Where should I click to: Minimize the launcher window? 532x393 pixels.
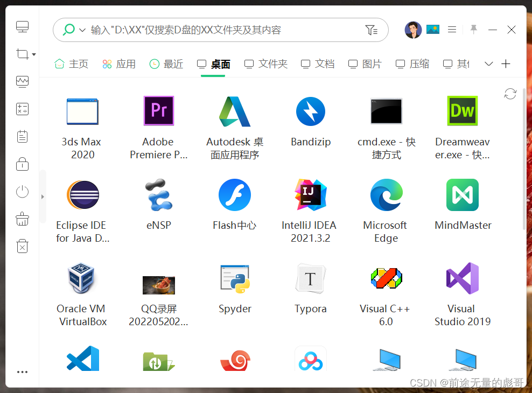point(492,30)
